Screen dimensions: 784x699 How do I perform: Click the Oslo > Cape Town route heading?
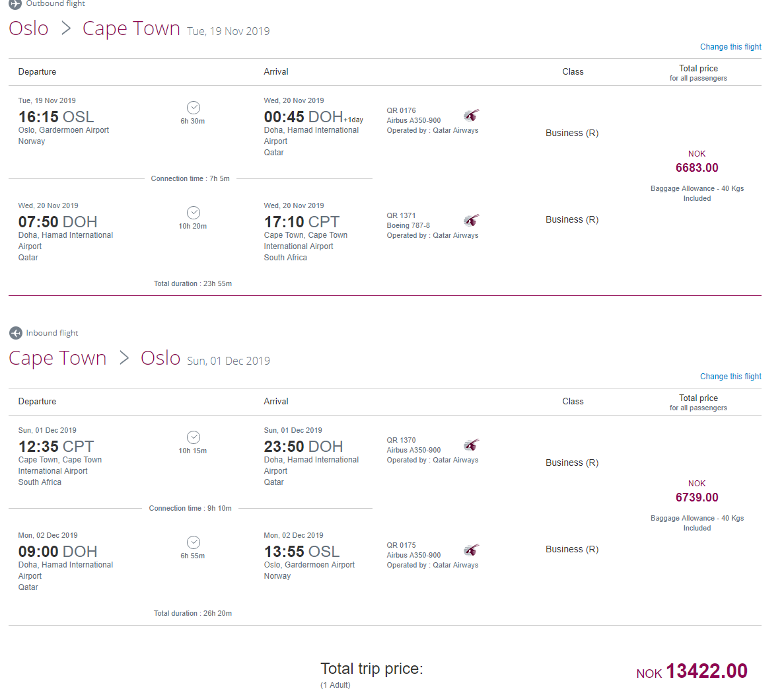[x=94, y=28]
